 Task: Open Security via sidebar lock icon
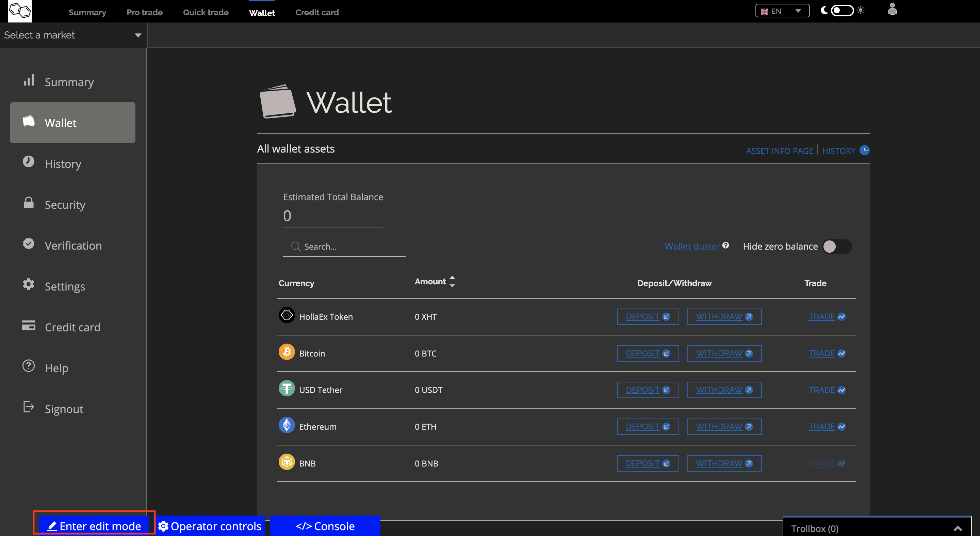pyautogui.click(x=29, y=203)
